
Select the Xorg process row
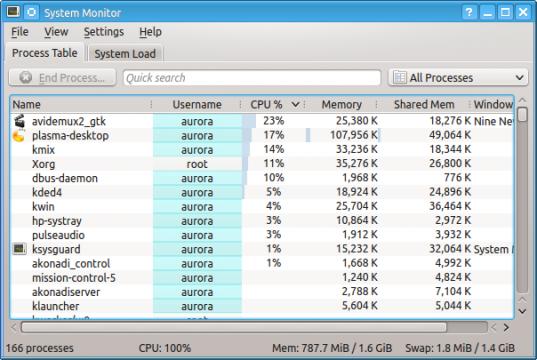point(262,164)
